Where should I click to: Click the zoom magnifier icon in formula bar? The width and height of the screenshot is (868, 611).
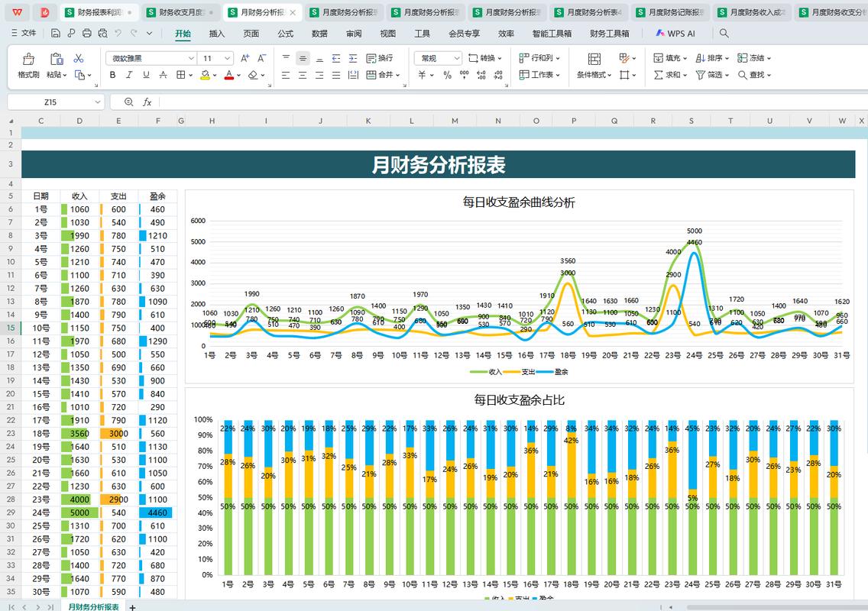pos(129,102)
